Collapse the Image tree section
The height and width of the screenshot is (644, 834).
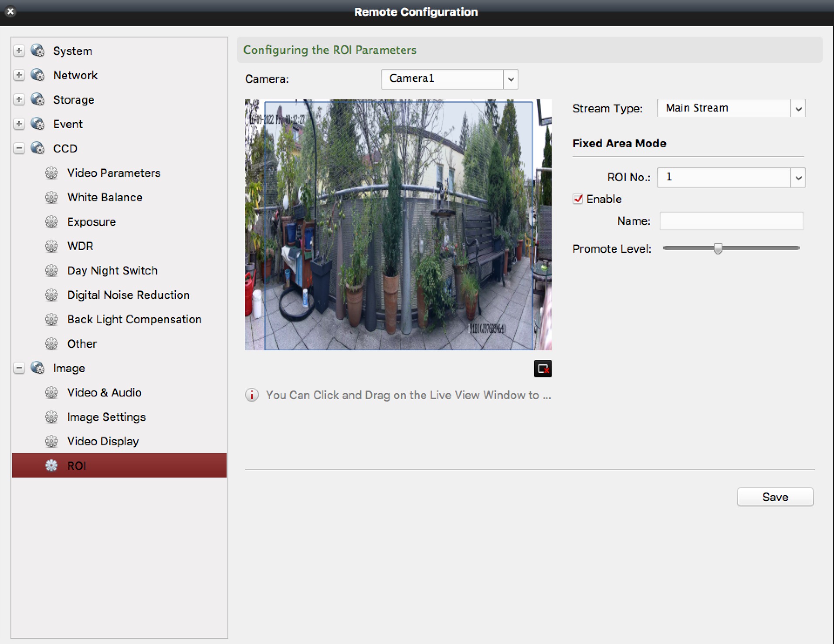tap(19, 368)
